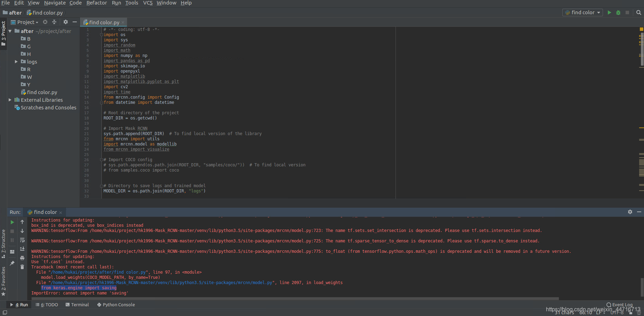Hide the Run panel with minus icon
Viewport: 644px width, 316px height.
click(x=639, y=212)
